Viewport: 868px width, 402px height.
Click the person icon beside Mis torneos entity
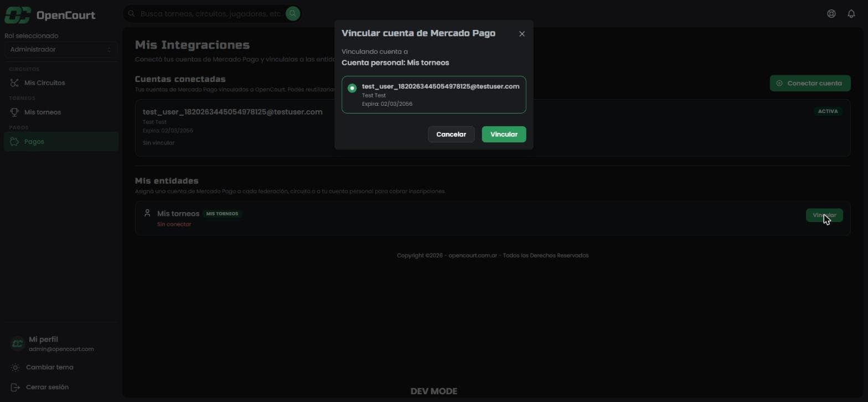click(x=147, y=213)
